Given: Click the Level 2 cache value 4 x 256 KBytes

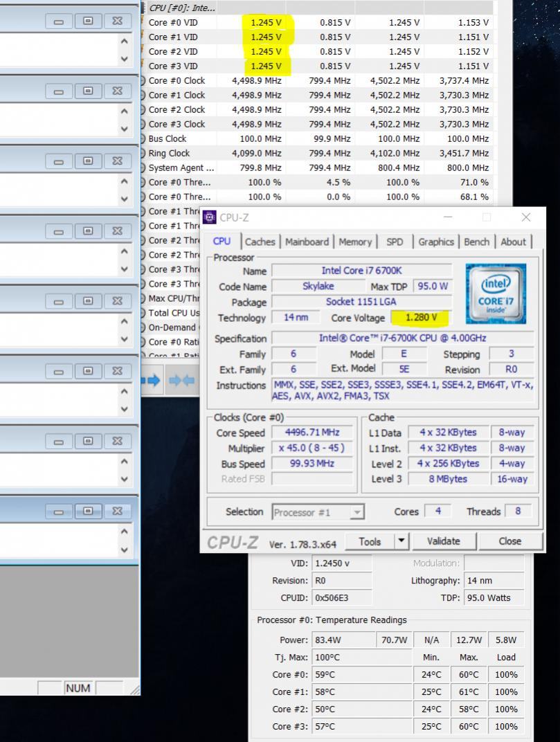Looking at the screenshot, I should 448,464.
